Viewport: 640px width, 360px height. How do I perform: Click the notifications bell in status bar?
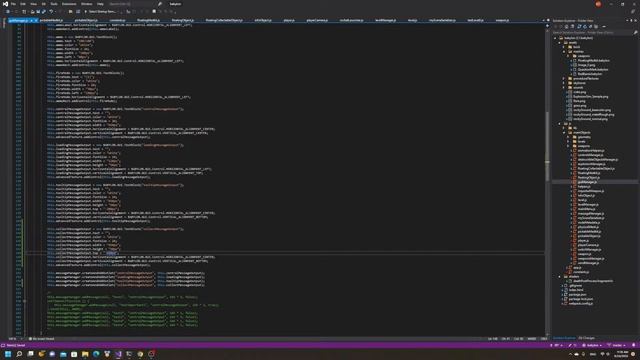click(x=634, y=345)
